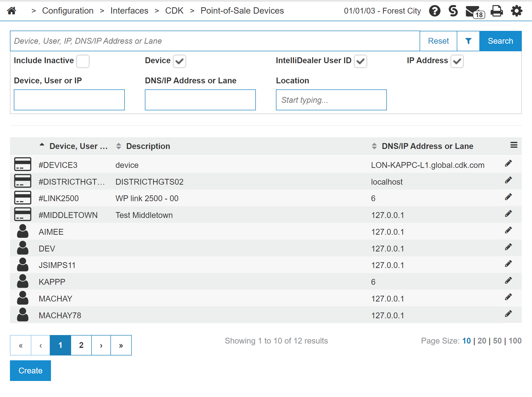Go to previous page with ‹ button
Screen dimensions: 532x397
tap(41, 345)
